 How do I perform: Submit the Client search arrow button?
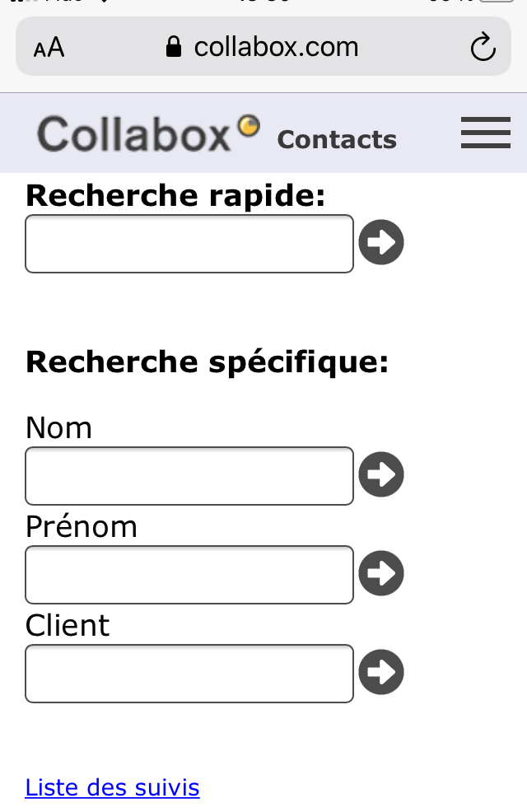click(380, 673)
